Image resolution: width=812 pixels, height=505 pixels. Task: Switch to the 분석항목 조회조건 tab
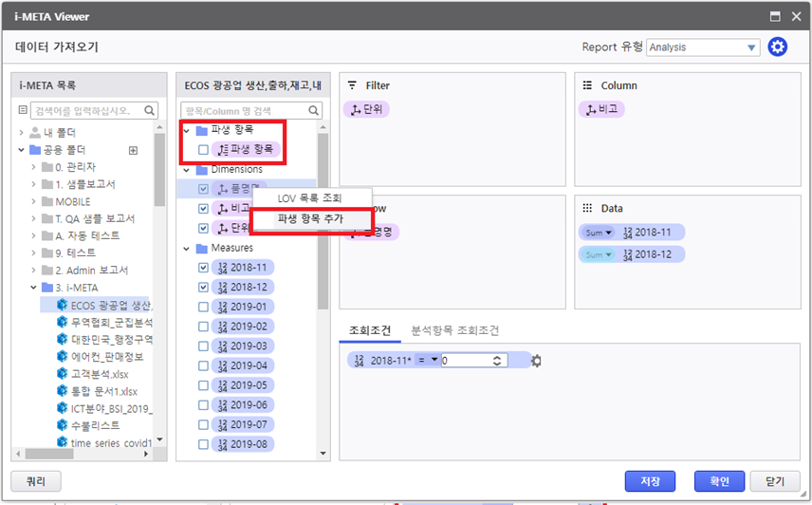(x=454, y=330)
